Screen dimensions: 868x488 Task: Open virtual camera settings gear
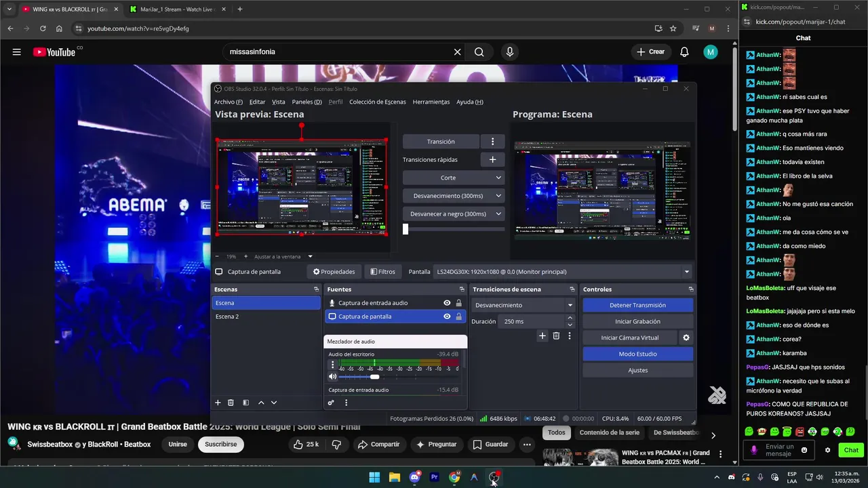686,338
